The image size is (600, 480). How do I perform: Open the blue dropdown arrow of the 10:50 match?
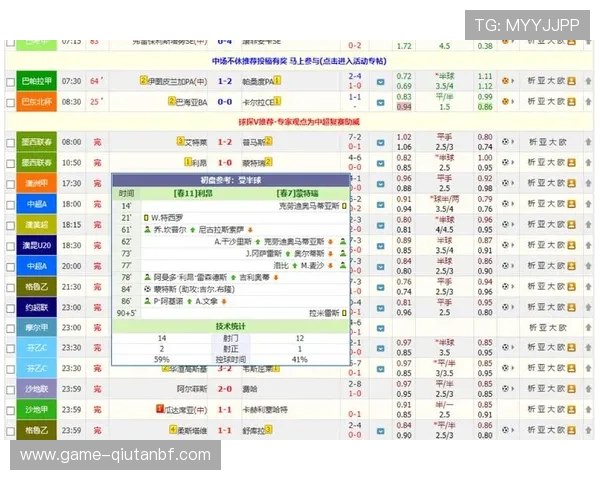pos(380,163)
